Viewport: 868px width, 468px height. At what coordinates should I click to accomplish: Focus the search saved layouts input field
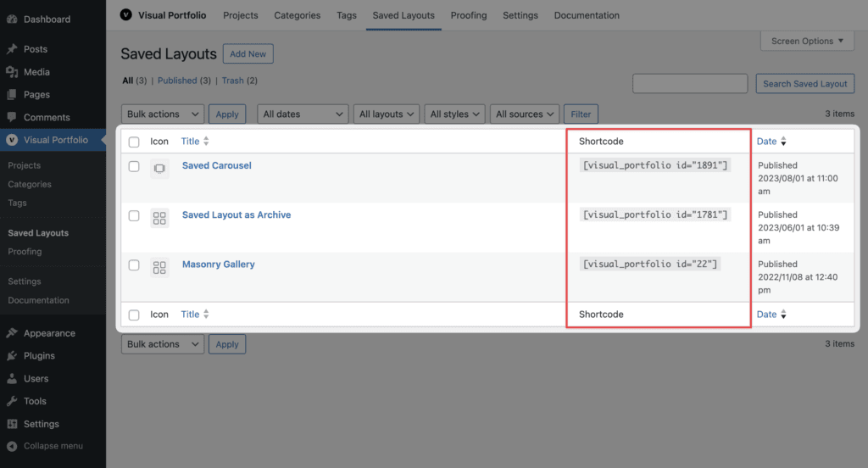690,84
